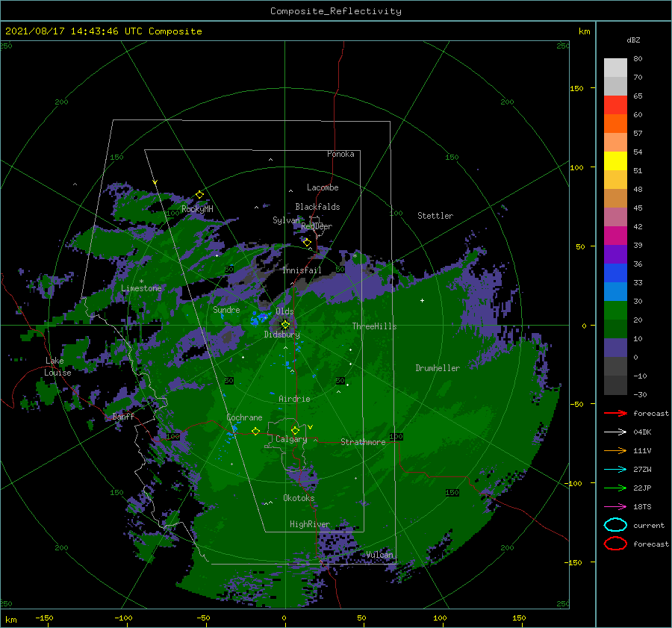Click the slate purple 10 dBZ swatch
Screen dimensions: 672x628
pyautogui.click(x=615, y=347)
